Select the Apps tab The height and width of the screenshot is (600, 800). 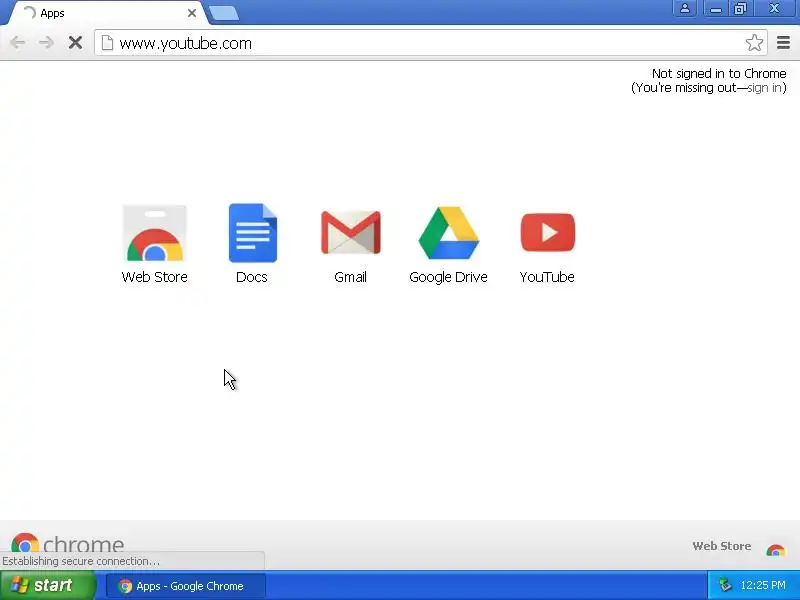(107, 13)
